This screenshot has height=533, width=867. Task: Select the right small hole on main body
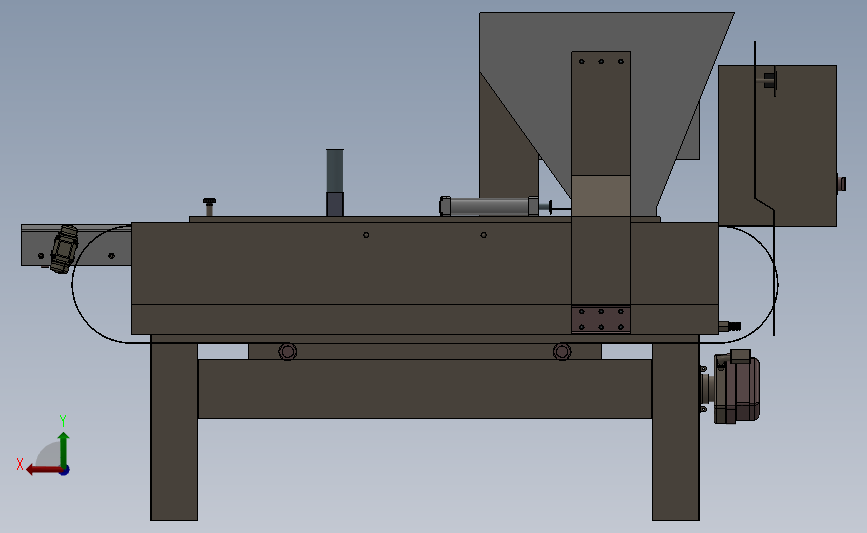click(484, 235)
